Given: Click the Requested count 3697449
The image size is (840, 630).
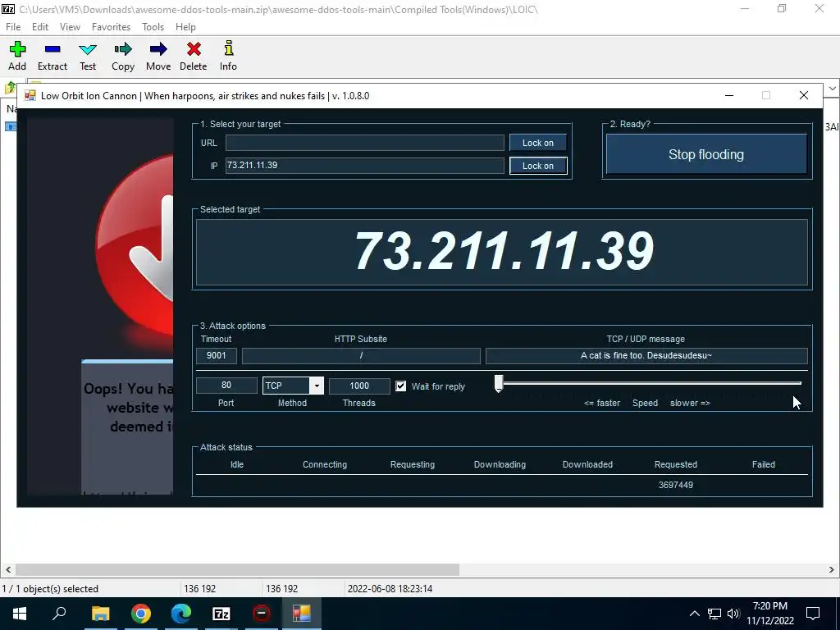Looking at the screenshot, I should pyautogui.click(x=676, y=485).
